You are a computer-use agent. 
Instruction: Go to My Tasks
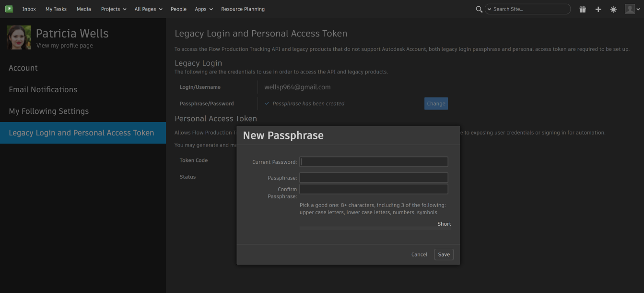click(56, 9)
